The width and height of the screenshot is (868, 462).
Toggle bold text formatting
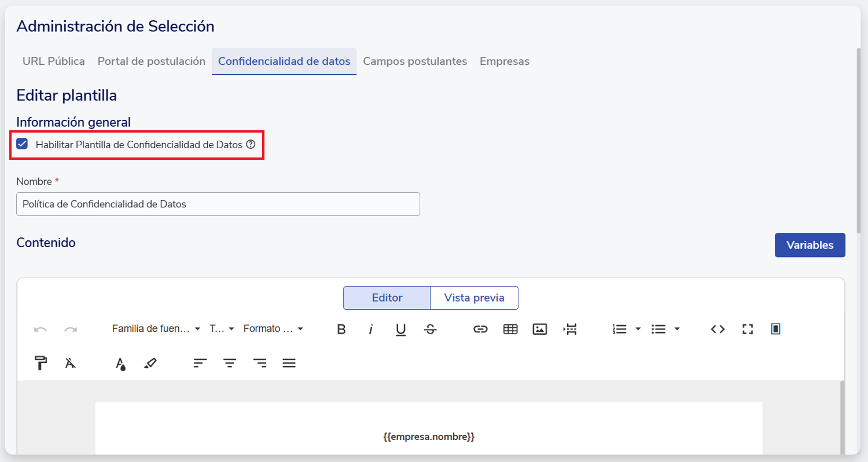pyautogui.click(x=341, y=329)
